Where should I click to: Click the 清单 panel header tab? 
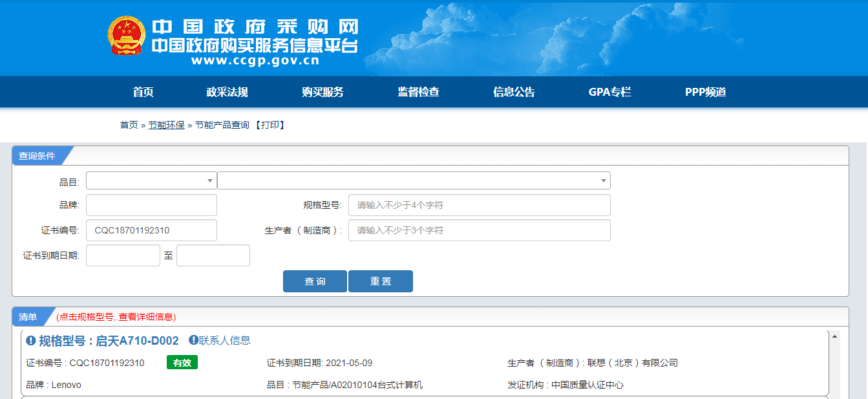coord(28,317)
